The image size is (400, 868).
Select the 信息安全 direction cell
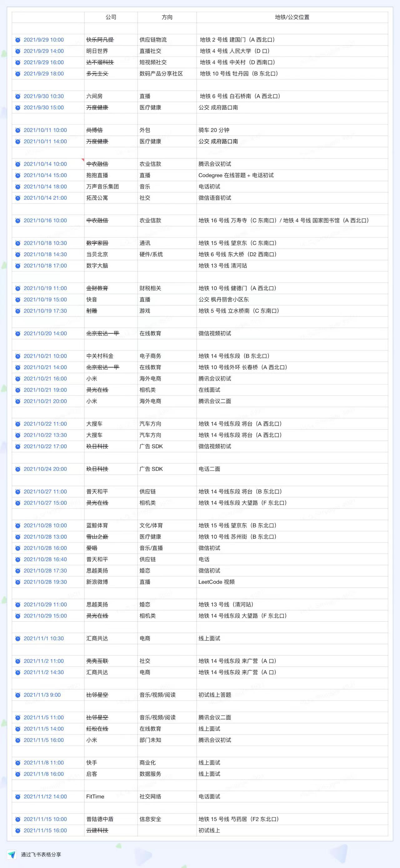(x=167, y=819)
